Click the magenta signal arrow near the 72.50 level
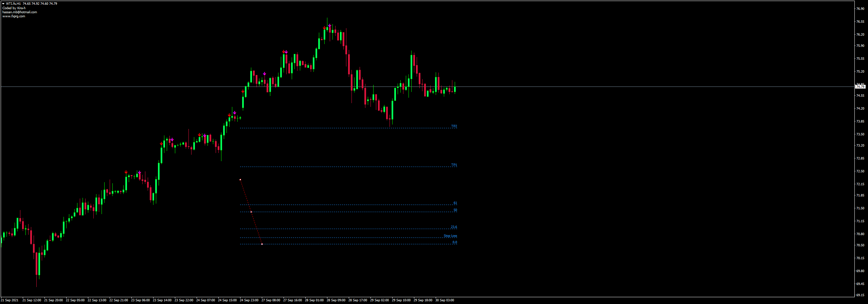 click(140, 173)
